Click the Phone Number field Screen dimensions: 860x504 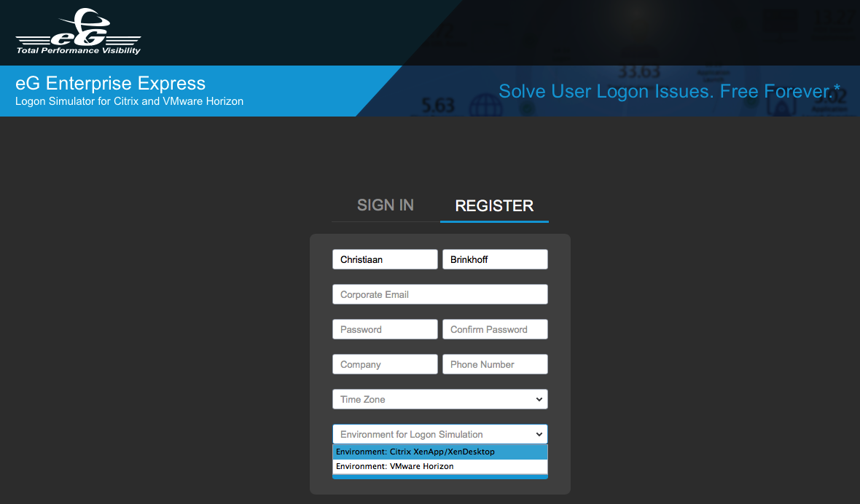[495, 364]
